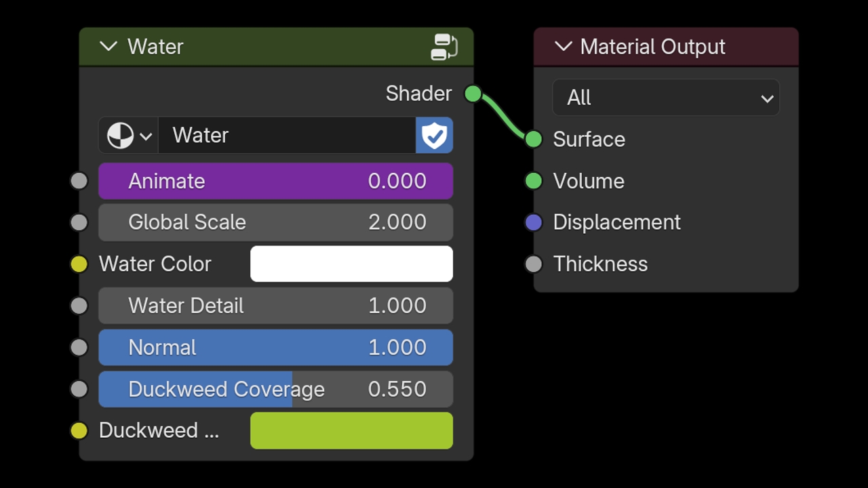Open the green Duckweed color swatch

(x=351, y=430)
